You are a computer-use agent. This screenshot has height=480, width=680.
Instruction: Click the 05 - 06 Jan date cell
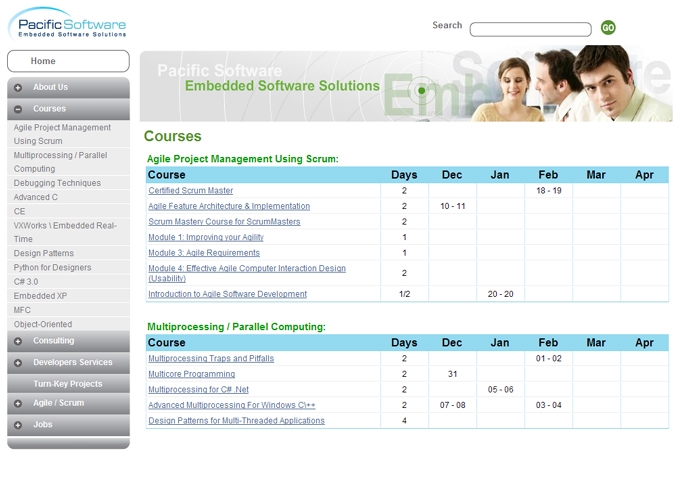(500, 390)
